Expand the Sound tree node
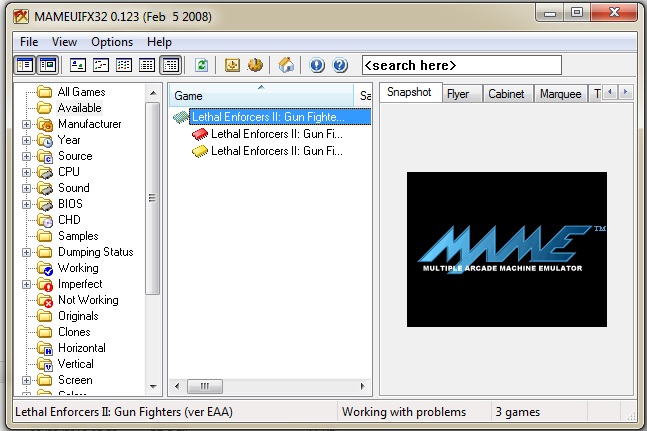 (x=26, y=188)
